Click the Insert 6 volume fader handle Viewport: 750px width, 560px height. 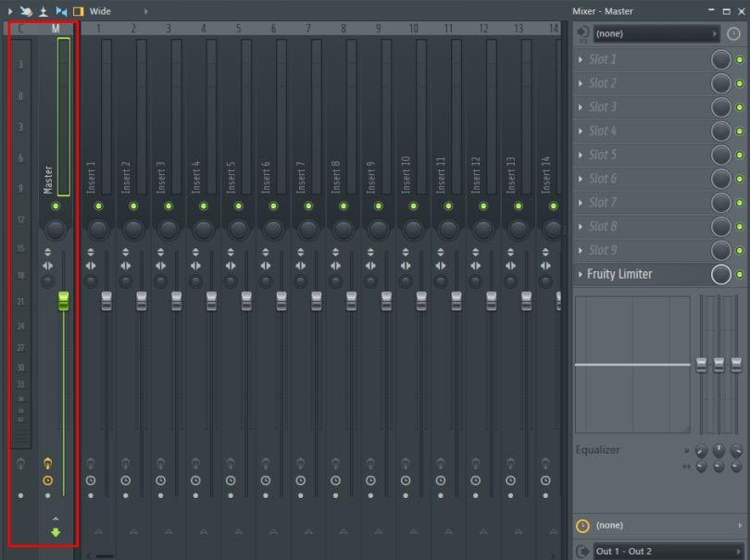pos(281,301)
